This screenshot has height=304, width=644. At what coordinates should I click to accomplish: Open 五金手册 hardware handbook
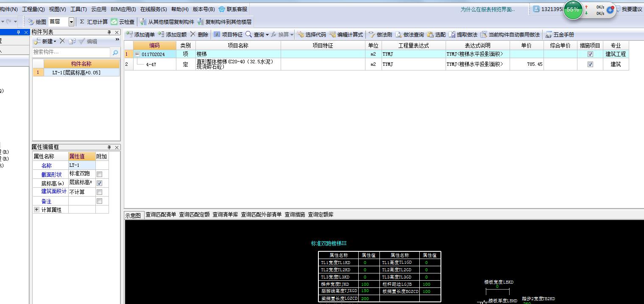(560, 34)
